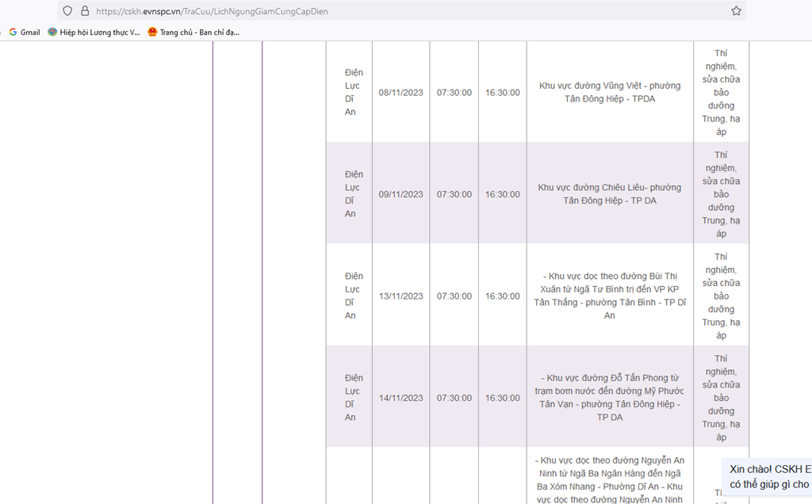Image resolution: width=812 pixels, height=504 pixels.
Task: Open the Gmail bookmark
Action: coord(25,32)
